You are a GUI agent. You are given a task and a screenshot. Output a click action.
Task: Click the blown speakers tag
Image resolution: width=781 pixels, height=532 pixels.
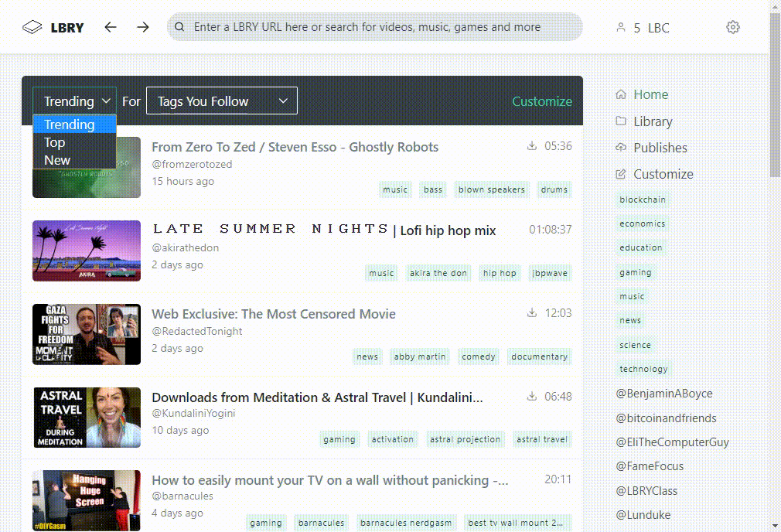(x=492, y=189)
